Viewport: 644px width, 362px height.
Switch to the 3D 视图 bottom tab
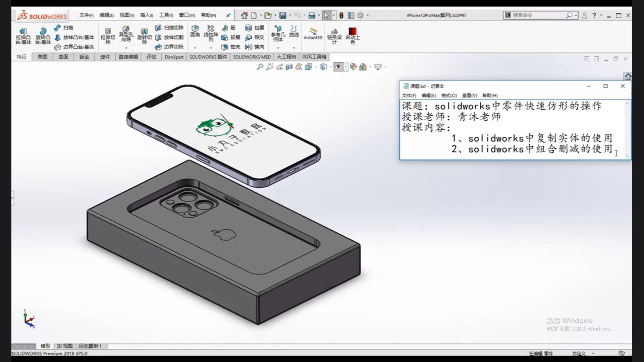coord(64,346)
